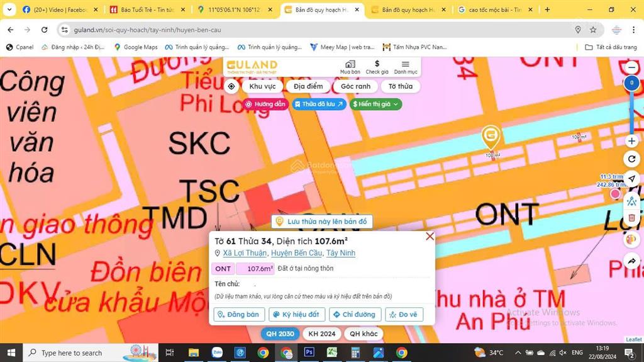Open the Danh mục hamburger menu
The image size is (644, 362).
[x=406, y=67]
